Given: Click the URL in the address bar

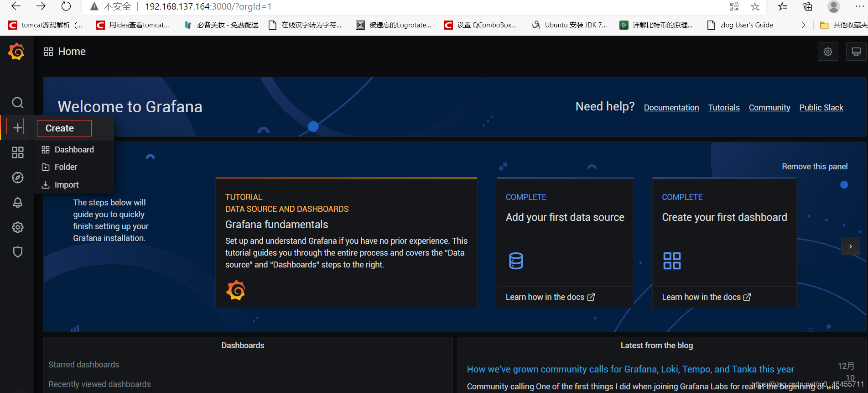Looking at the screenshot, I should 208,6.
